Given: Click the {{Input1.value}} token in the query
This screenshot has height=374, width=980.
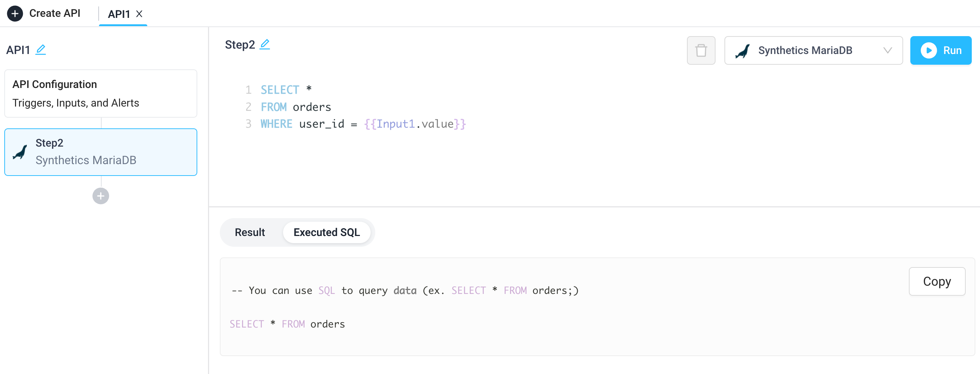Looking at the screenshot, I should coord(414,124).
